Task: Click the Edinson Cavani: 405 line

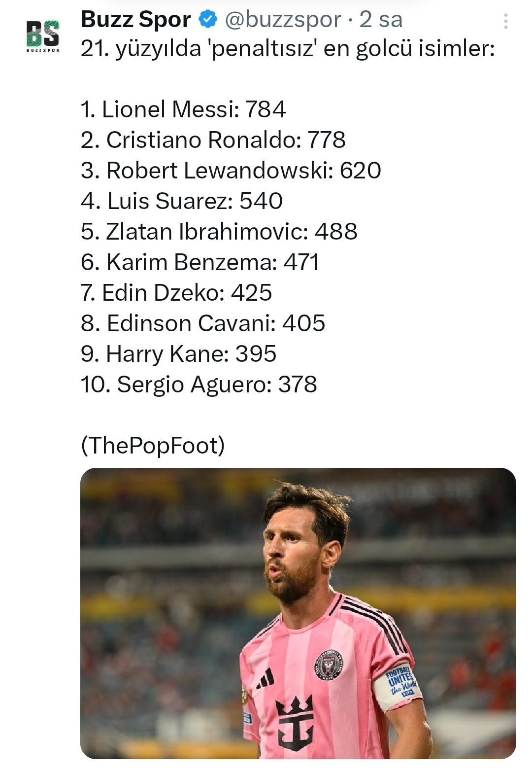Action: click(202, 323)
